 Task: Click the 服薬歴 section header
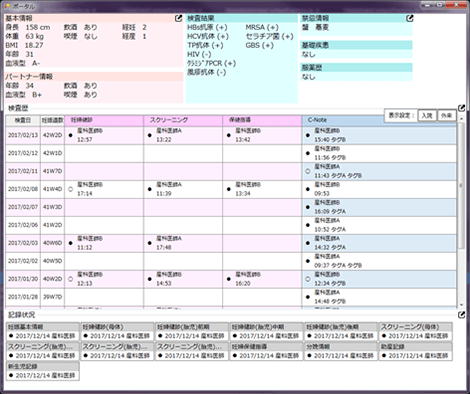(356, 68)
